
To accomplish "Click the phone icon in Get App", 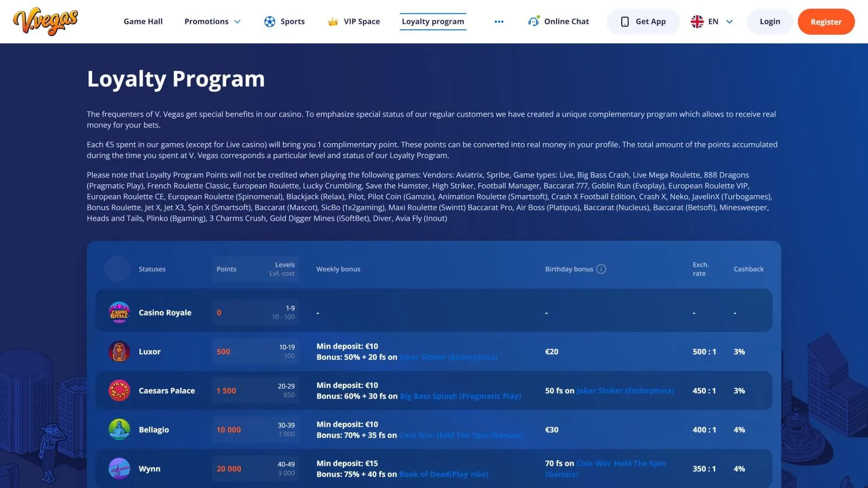I will (x=625, y=22).
